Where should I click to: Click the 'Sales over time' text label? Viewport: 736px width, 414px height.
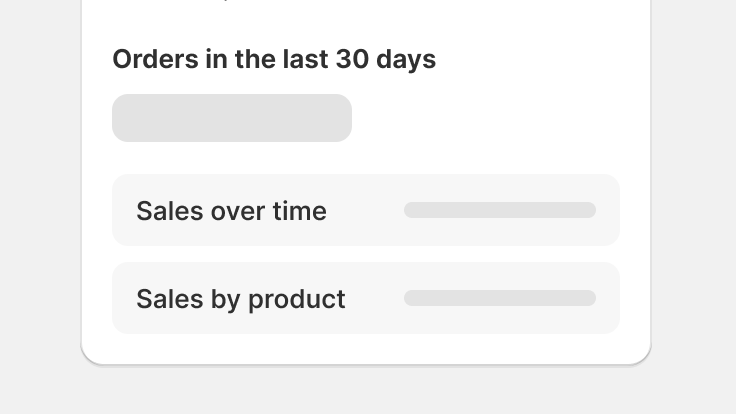click(231, 211)
